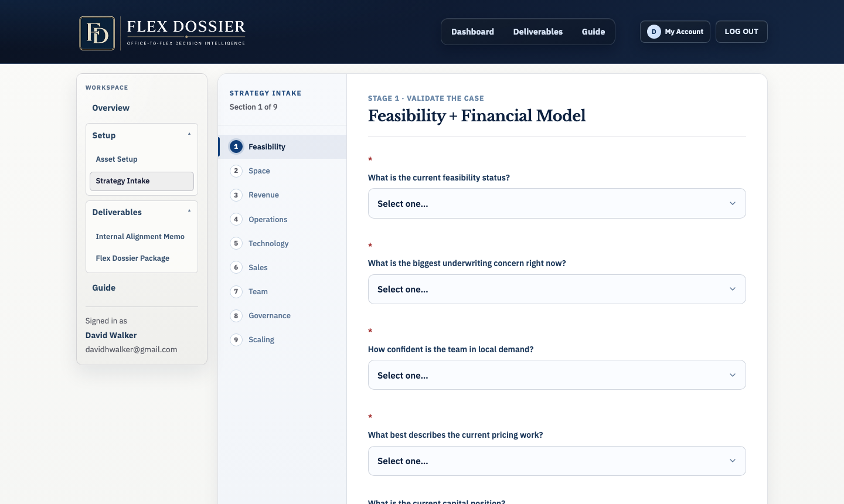
Task: Select the Sales section tab
Action: tap(283, 267)
